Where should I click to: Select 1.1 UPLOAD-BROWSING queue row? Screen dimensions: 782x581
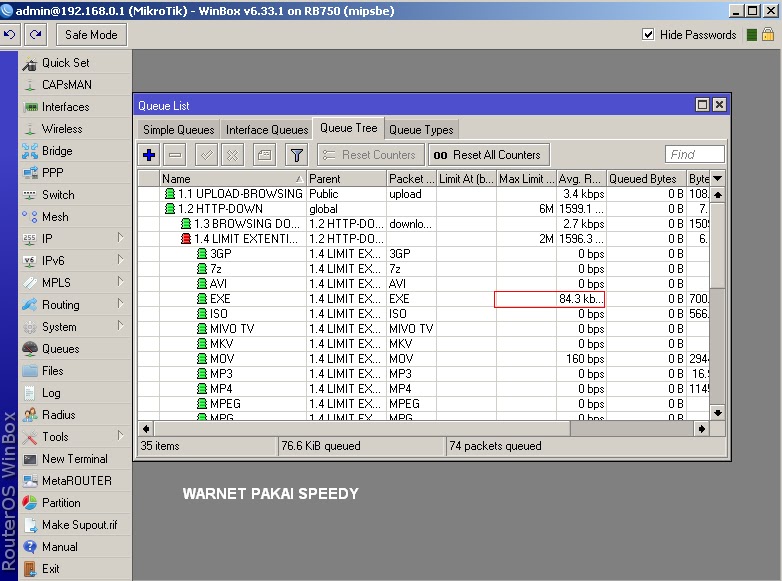coord(423,194)
